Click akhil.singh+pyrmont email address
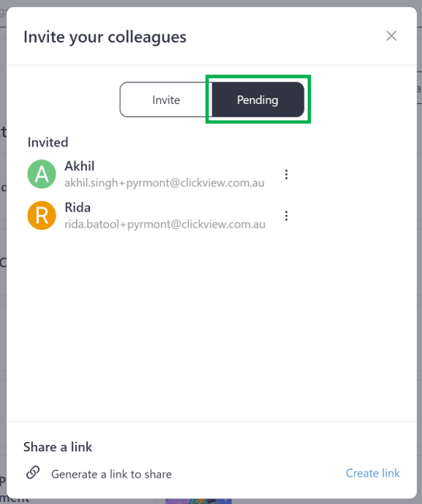 point(164,183)
